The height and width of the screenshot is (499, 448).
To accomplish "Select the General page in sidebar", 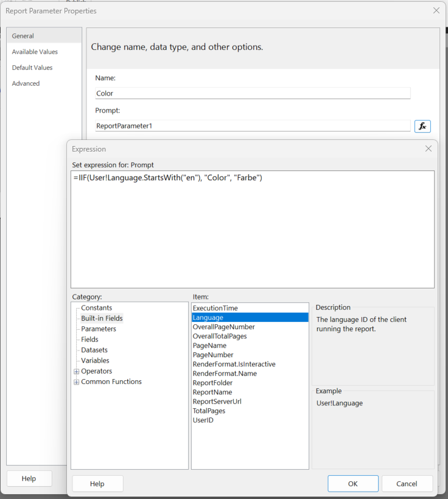I will pos(23,36).
